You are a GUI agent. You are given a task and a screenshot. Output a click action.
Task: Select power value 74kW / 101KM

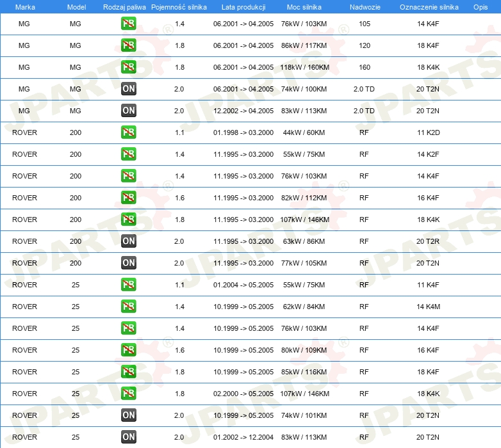point(304,415)
